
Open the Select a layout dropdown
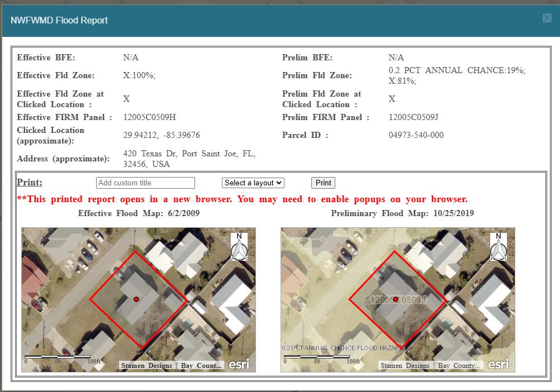tap(253, 183)
